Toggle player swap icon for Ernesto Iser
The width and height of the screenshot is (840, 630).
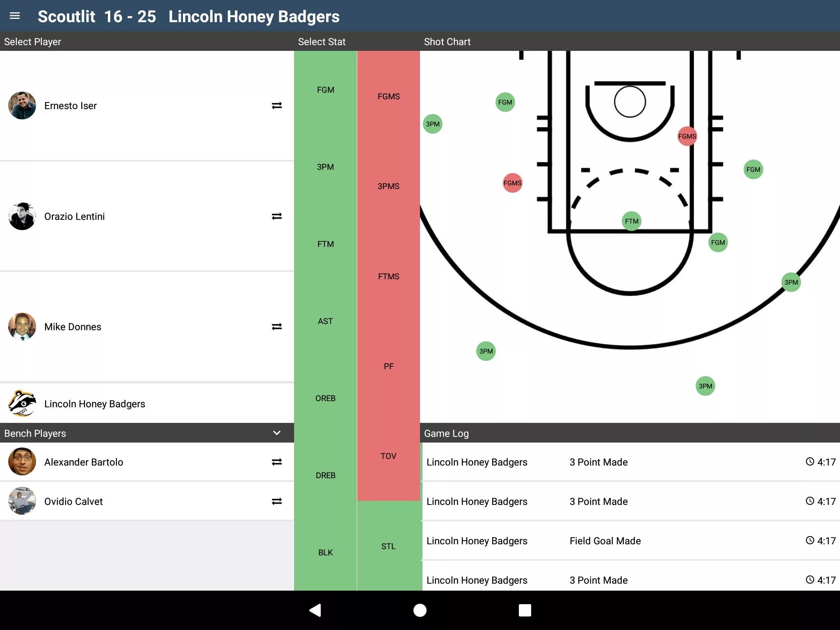[x=276, y=106]
